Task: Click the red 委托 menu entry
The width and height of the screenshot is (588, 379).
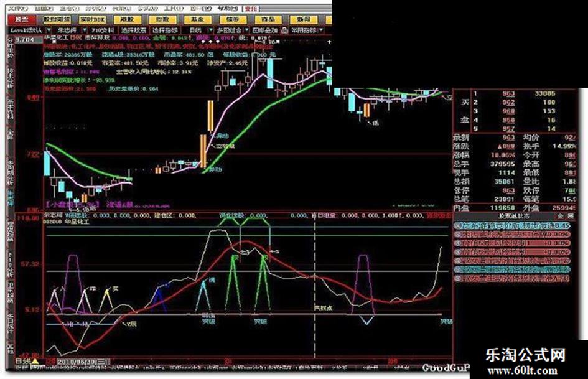Action: point(251,8)
